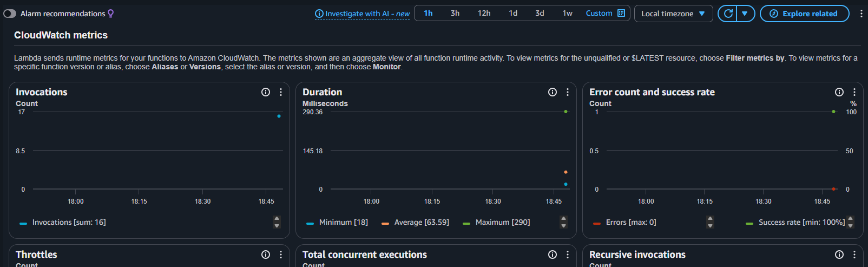The height and width of the screenshot is (267, 868).
Task: Show info for the Throttles widget
Action: point(266,255)
